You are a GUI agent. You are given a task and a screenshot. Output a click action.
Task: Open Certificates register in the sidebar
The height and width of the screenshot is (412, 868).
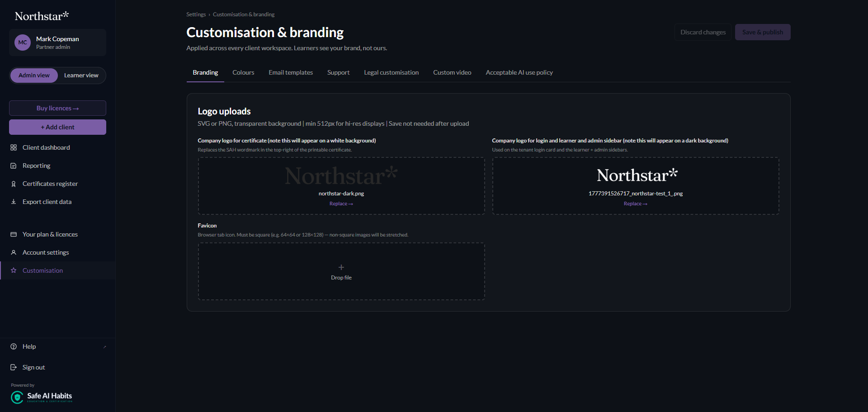57,184
